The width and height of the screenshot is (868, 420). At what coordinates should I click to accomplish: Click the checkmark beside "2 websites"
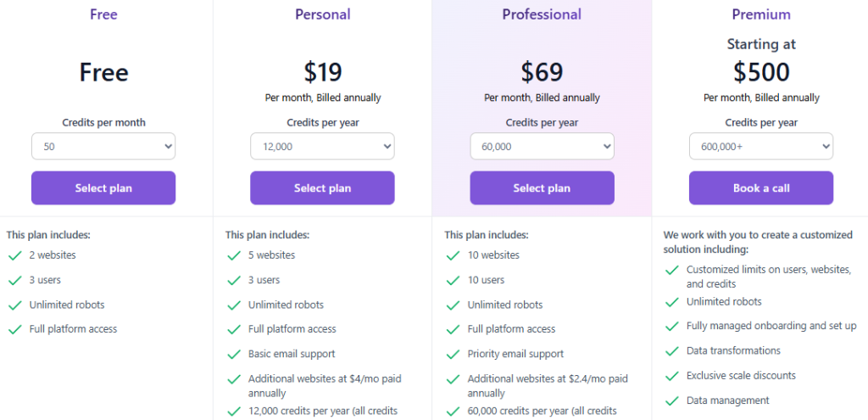(x=14, y=255)
